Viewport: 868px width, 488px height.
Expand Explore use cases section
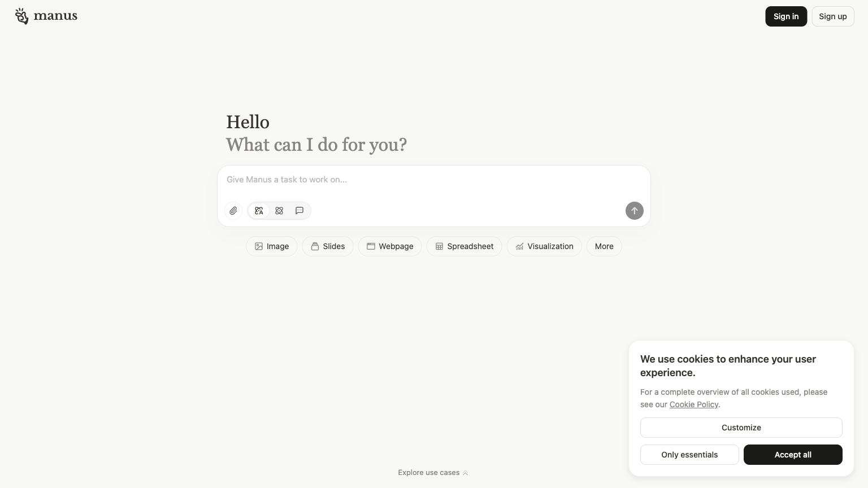[429, 473]
